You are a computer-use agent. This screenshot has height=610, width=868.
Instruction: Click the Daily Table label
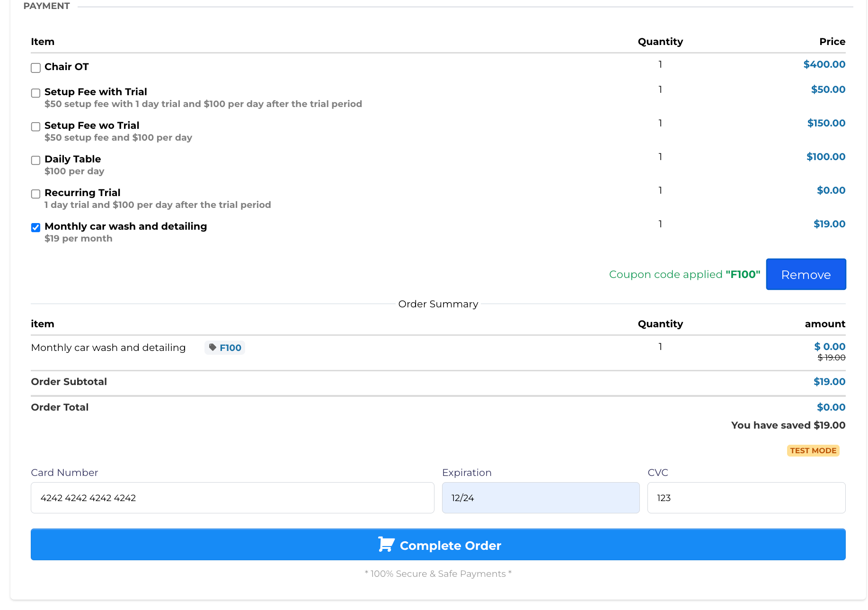(x=73, y=159)
